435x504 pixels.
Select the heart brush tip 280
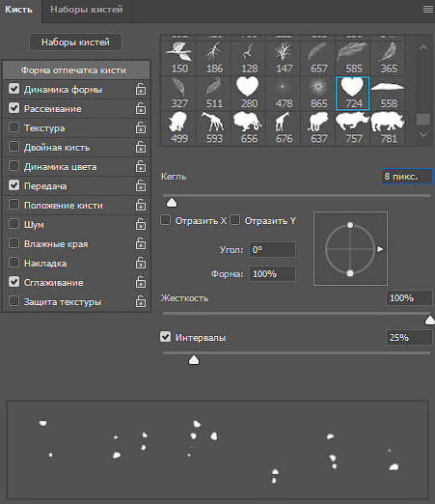coord(247,93)
